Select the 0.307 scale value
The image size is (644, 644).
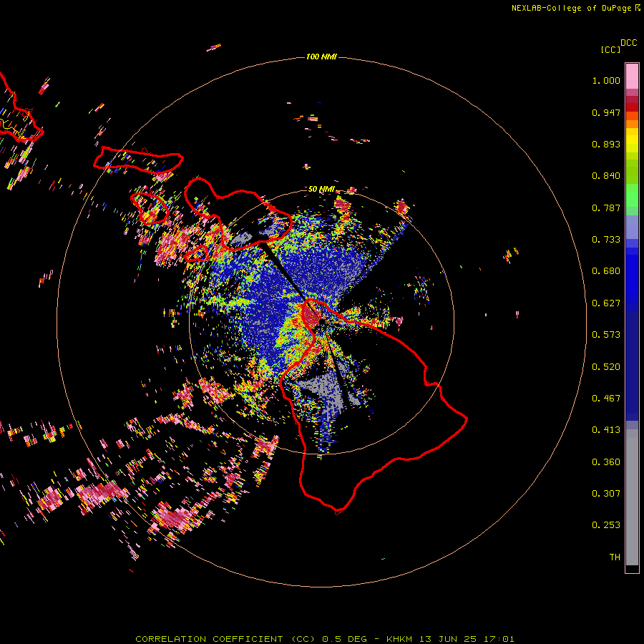point(606,494)
